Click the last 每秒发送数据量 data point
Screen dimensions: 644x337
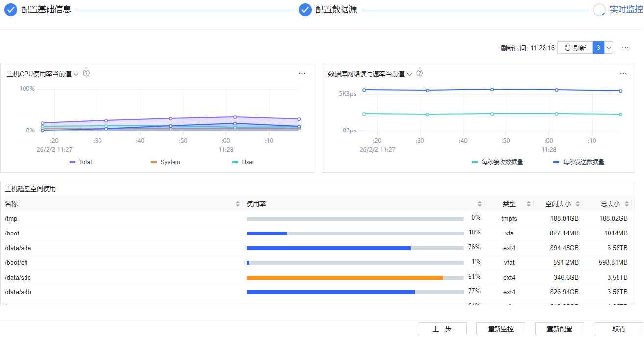(620, 91)
